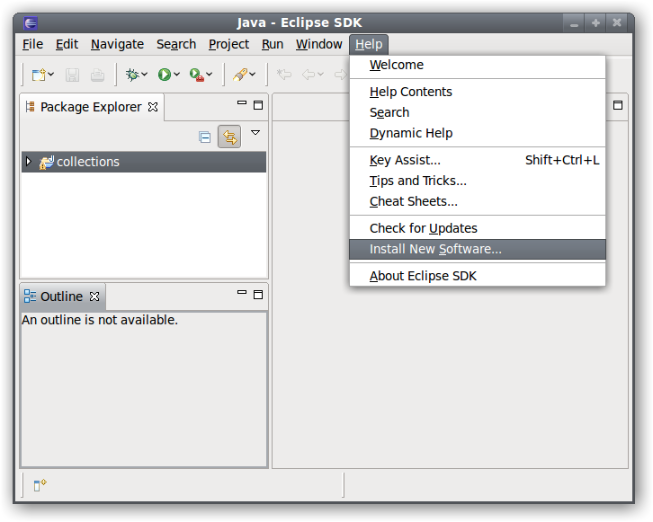The image size is (653, 522).
Task: Close the Package Explorer tab
Action: click(153, 107)
